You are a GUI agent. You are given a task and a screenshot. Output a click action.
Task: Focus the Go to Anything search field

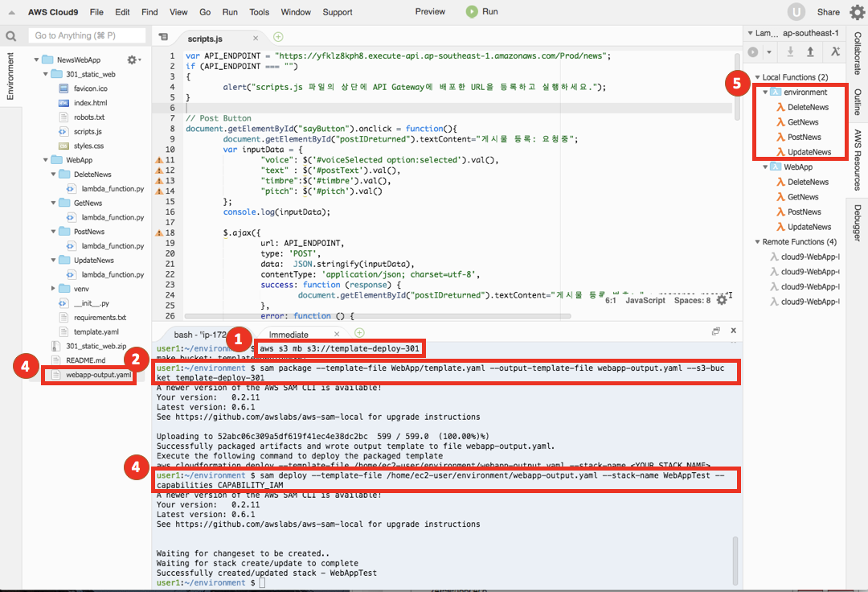(87, 35)
